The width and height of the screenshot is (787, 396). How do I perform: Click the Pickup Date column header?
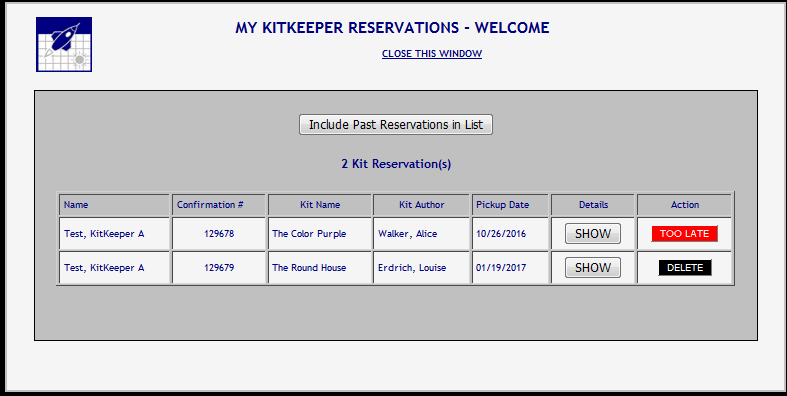coord(510,205)
